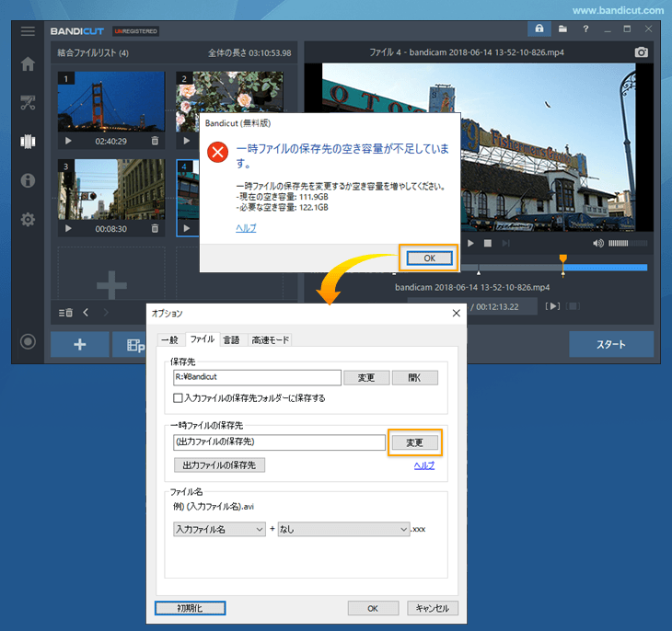672x631 pixels.
Task: Delete clip 1 using its trash icon
Action: pos(155,141)
